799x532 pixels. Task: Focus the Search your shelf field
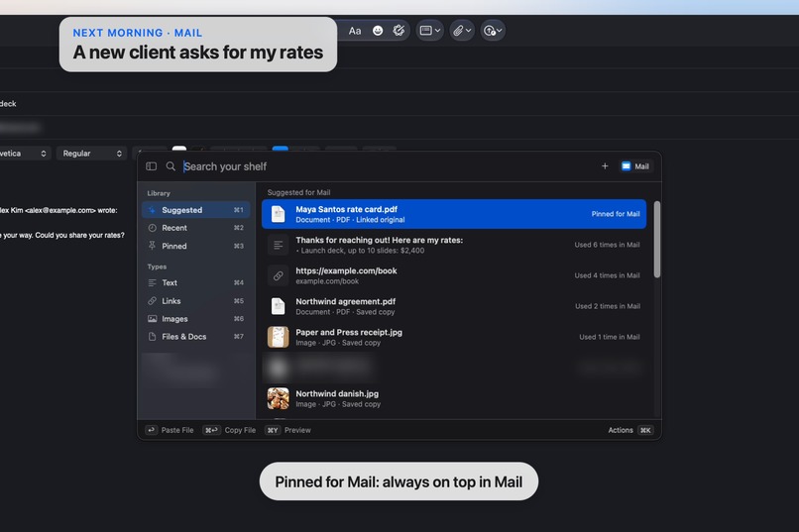click(388, 166)
